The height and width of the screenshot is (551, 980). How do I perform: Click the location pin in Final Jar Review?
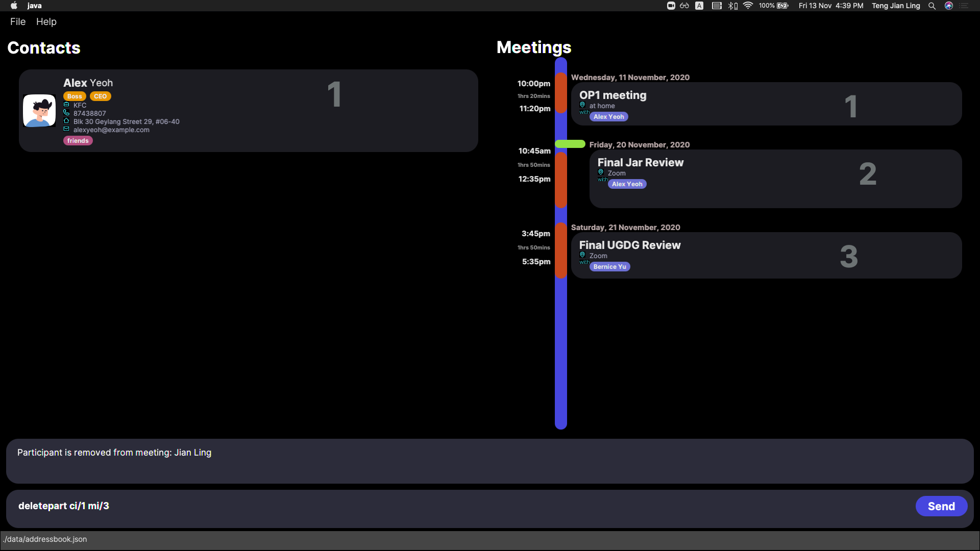(x=601, y=172)
